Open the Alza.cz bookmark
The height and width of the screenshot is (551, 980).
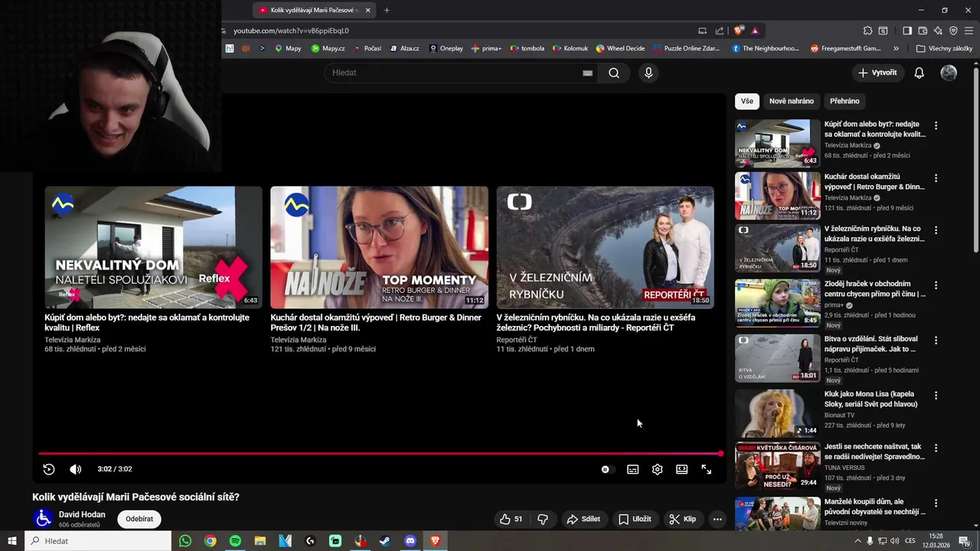pyautogui.click(x=404, y=48)
